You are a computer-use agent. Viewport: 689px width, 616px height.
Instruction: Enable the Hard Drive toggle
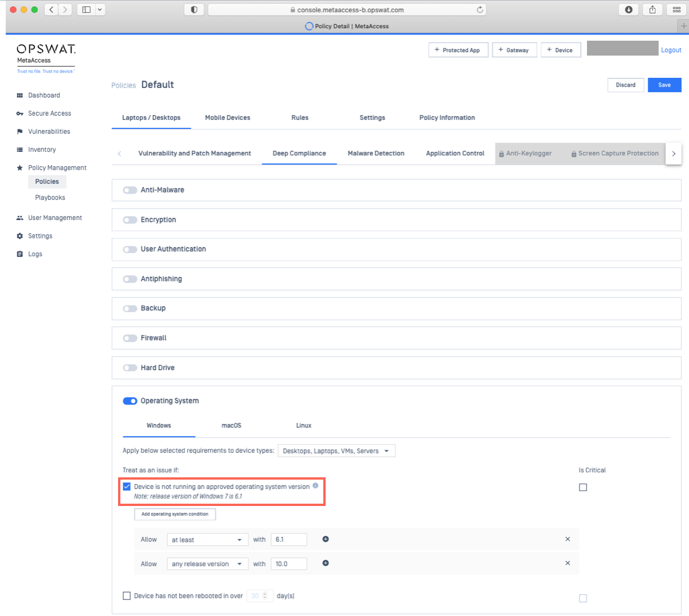[130, 368]
